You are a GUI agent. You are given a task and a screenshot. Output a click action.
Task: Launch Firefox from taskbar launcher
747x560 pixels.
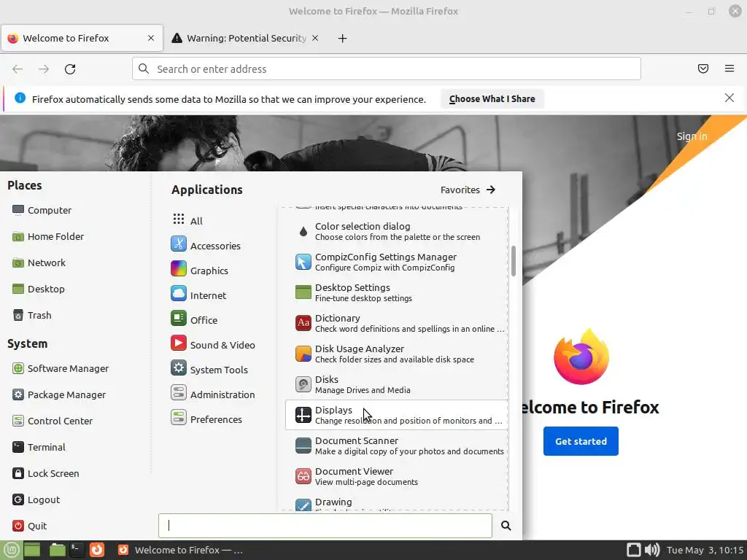97,550
